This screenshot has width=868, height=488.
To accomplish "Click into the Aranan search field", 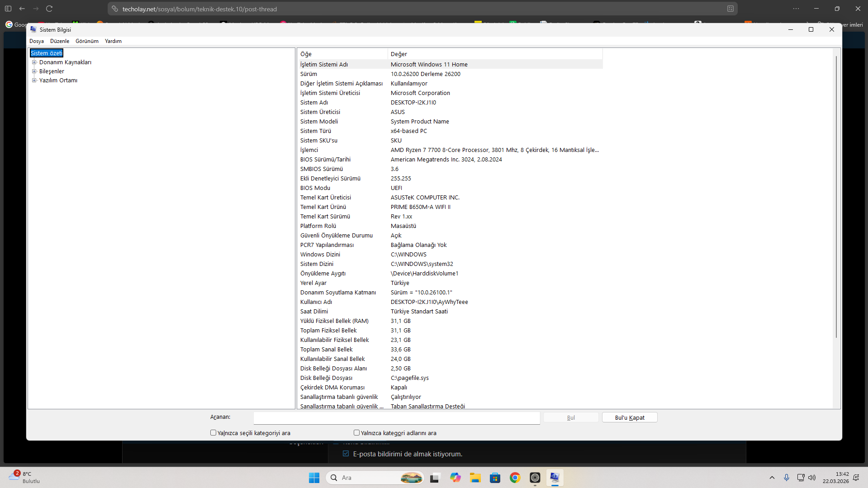I will point(397,418).
